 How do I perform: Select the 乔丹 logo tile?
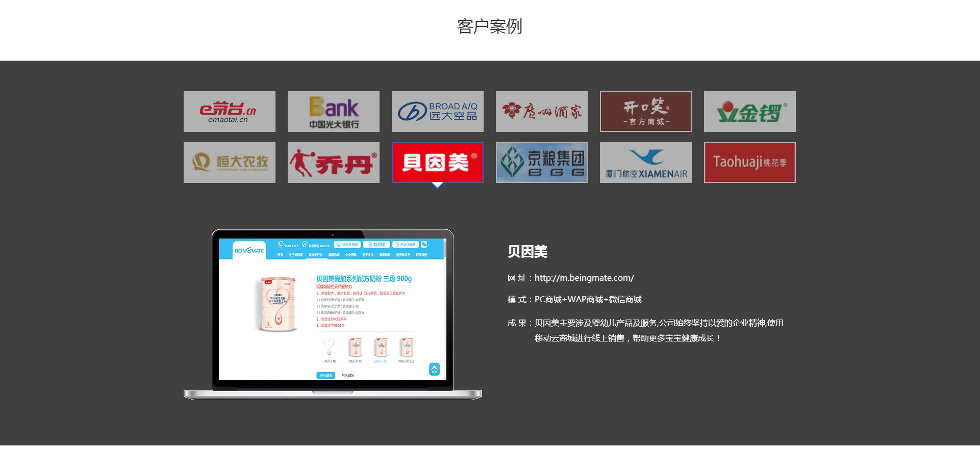[x=334, y=163]
